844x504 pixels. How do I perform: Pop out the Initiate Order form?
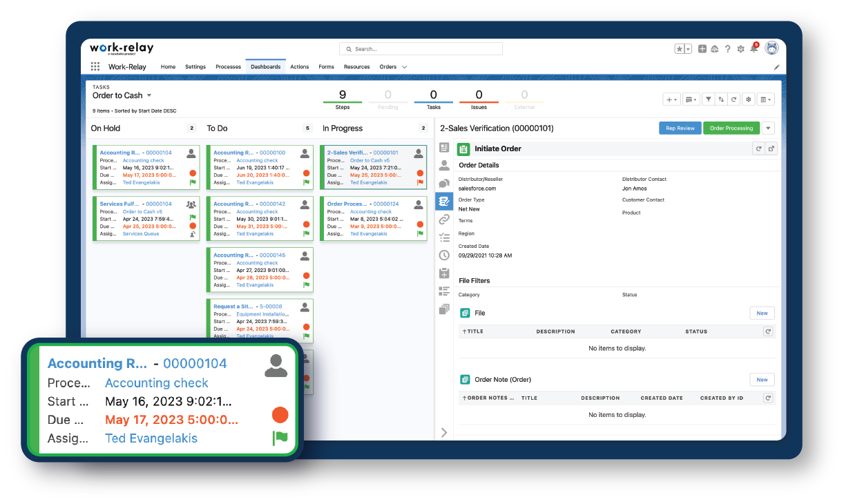tap(771, 148)
